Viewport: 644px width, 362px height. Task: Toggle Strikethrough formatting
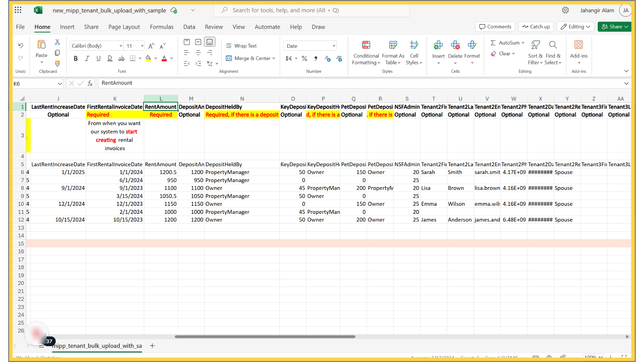pyautogui.click(x=121, y=59)
